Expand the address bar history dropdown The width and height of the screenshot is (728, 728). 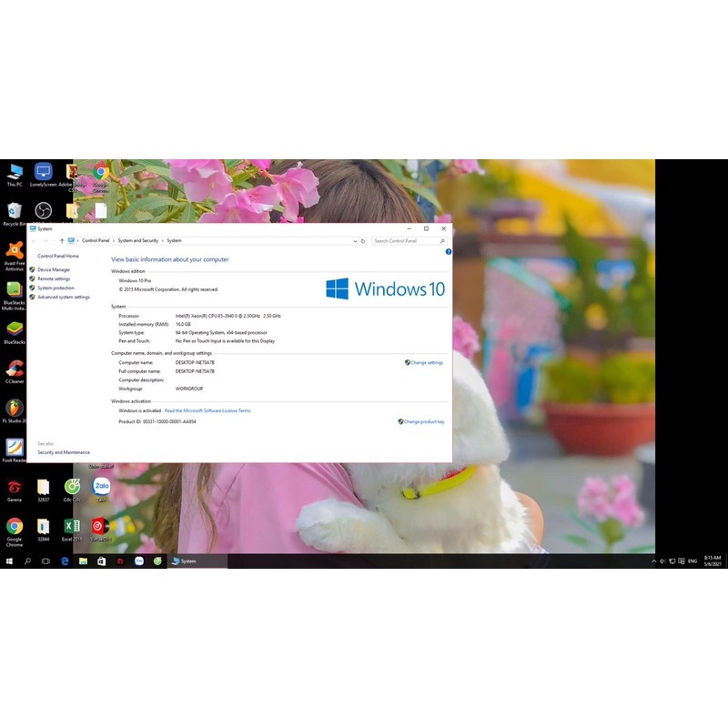pyautogui.click(x=355, y=241)
